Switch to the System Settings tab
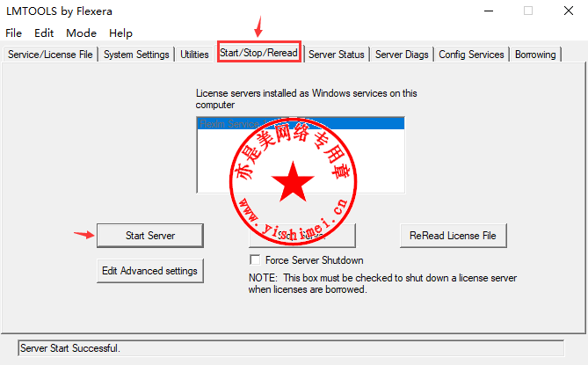Image resolution: width=588 pixels, height=365 pixels. pos(136,55)
